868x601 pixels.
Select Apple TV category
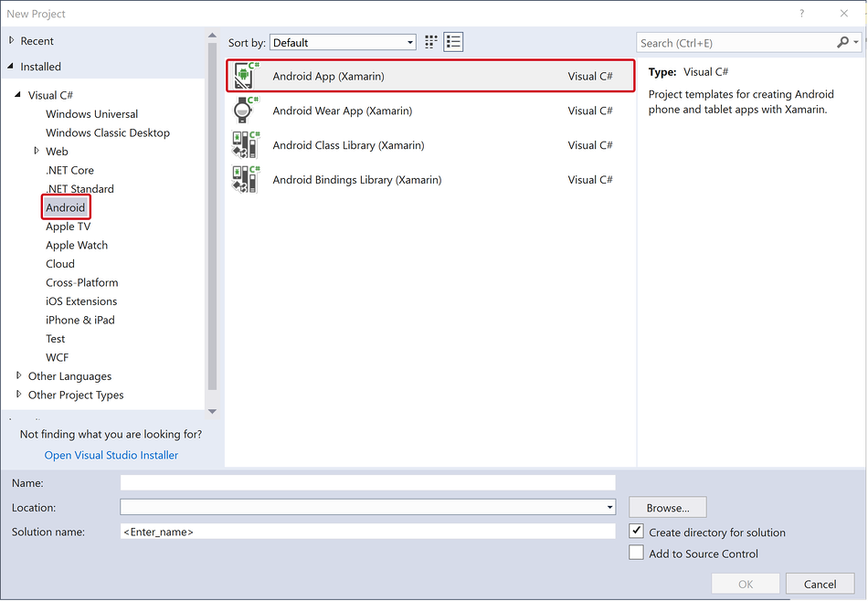[69, 227]
